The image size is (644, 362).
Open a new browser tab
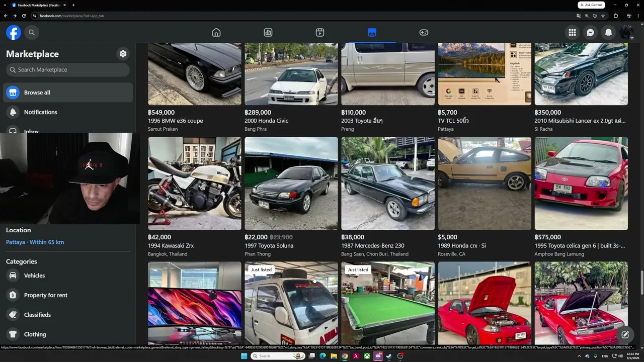coord(73,5)
